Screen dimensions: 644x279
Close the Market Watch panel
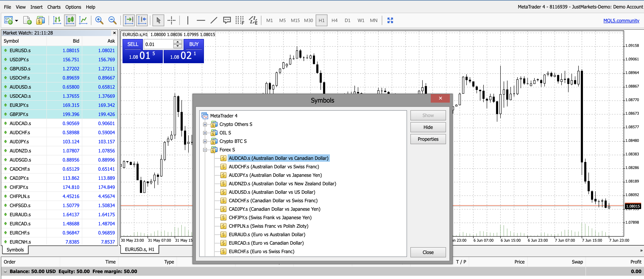point(114,33)
